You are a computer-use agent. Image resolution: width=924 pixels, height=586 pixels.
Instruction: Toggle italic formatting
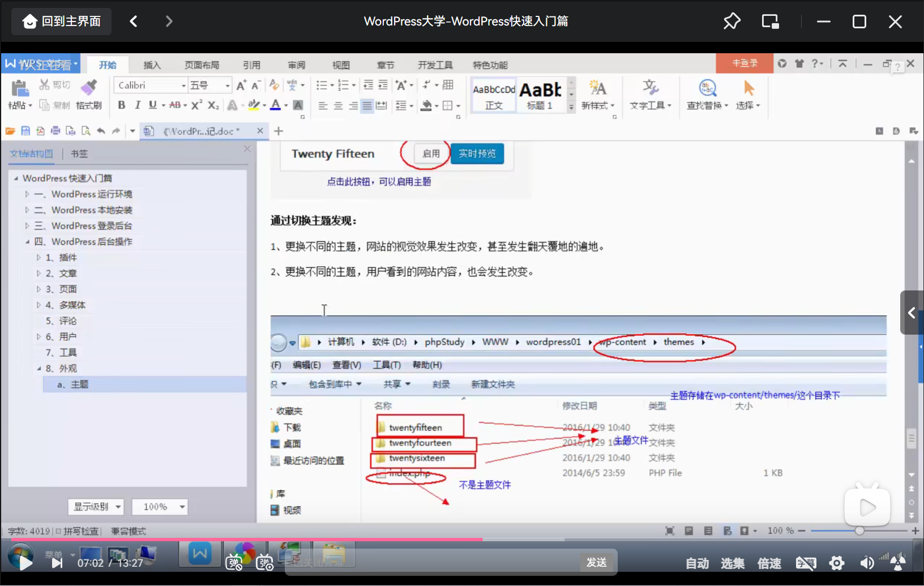coord(137,105)
